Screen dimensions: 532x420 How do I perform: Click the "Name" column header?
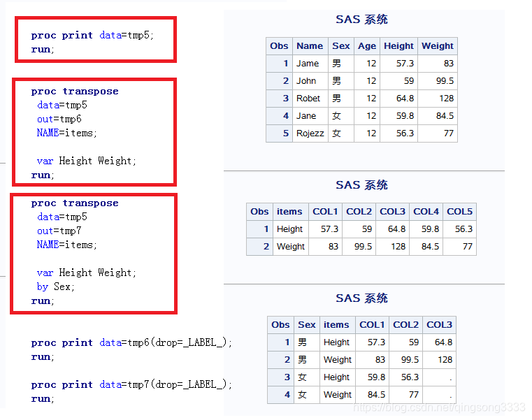[x=310, y=46]
